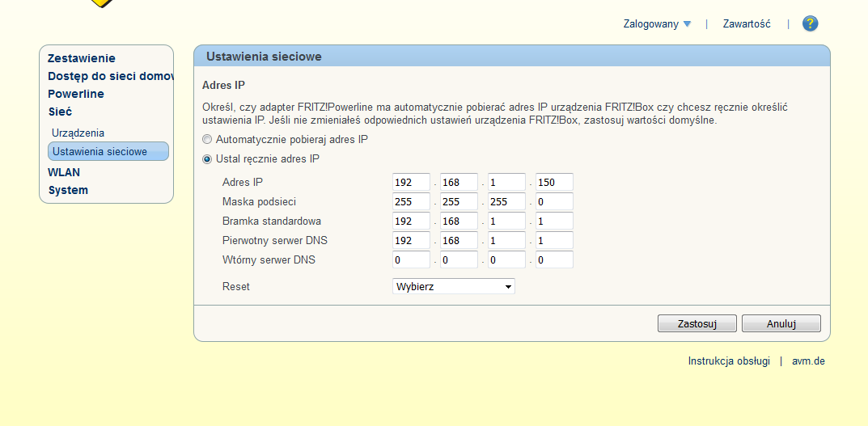The width and height of the screenshot is (868, 426).
Task: Click last octet of Bramka standardowa
Action: (553, 221)
